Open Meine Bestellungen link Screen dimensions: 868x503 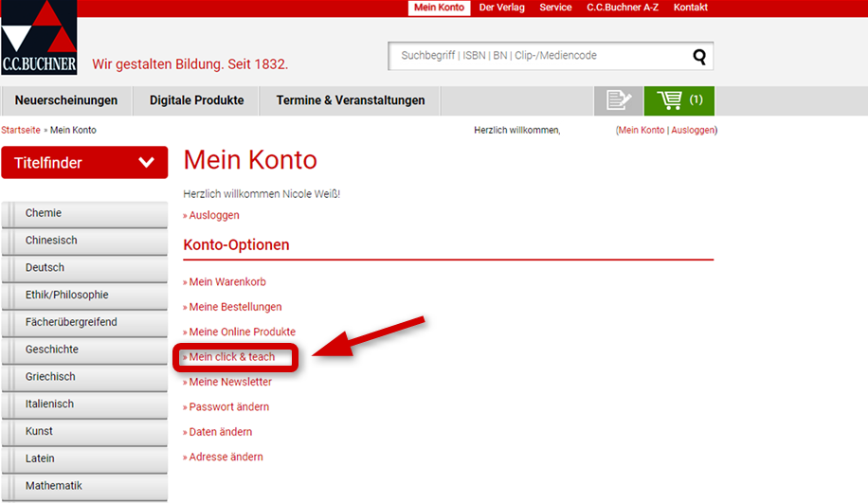pos(235,307)
